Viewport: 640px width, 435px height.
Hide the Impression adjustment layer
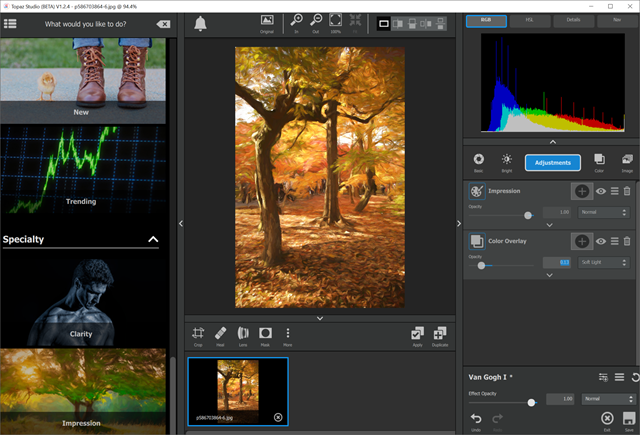pos(601,190)
